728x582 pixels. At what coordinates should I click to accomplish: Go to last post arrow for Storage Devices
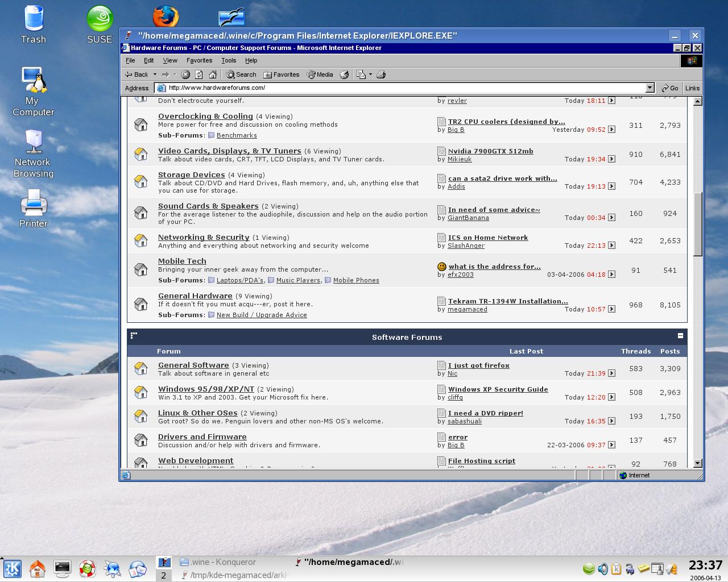point(611,186)
